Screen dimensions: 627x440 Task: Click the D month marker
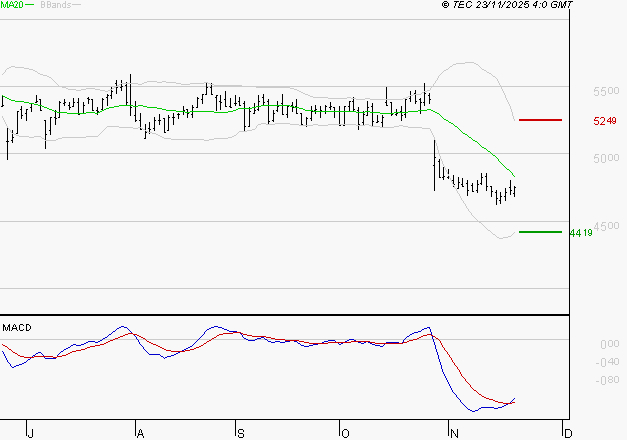pos(568,434)
